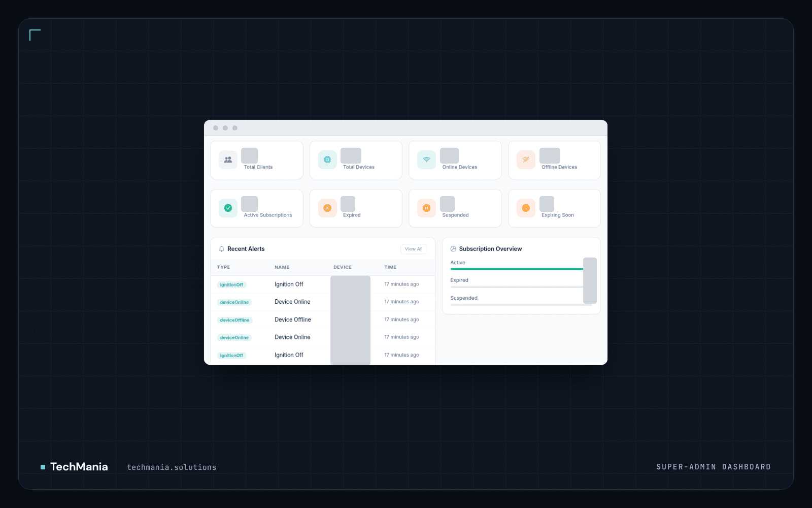Image resolution: width=812 pixels, height=508 pixels.
Task: Click the Active subscription progress bar
Action: (517, 269)
